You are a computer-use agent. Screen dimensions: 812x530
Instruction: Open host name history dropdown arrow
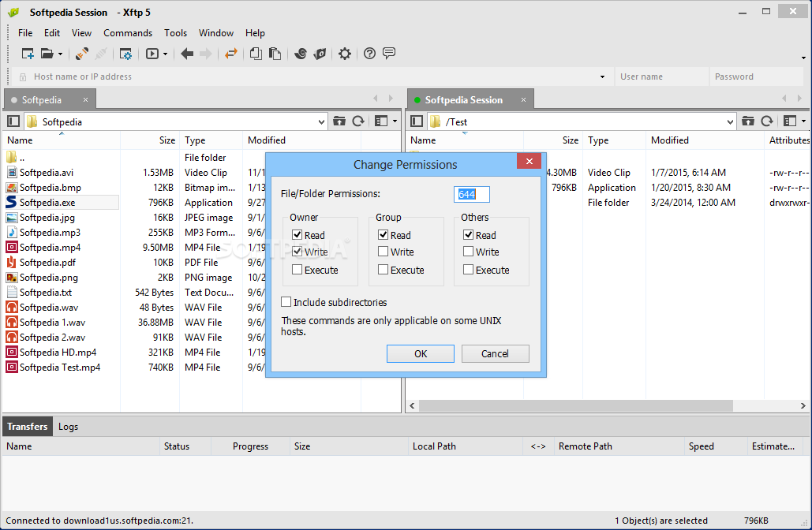click(x=602, y=77)
